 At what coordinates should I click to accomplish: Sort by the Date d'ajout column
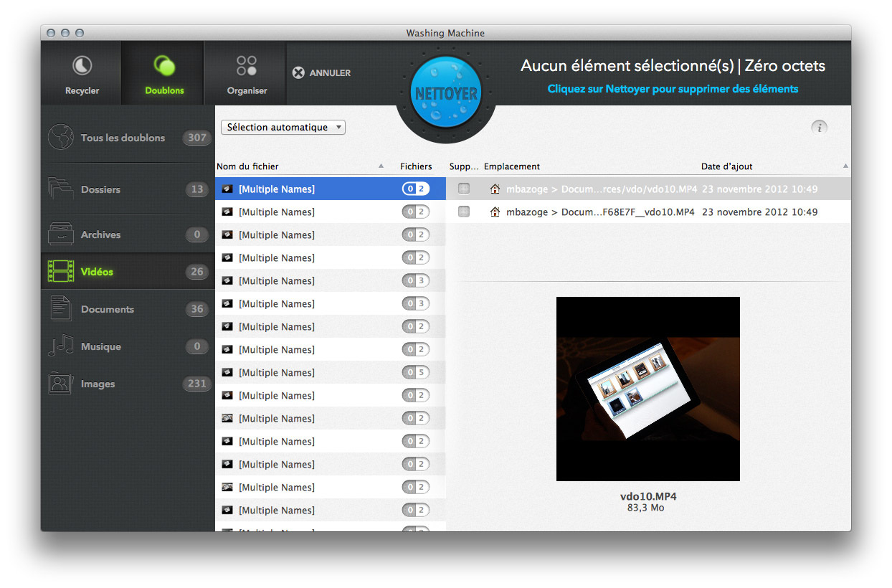727,166
